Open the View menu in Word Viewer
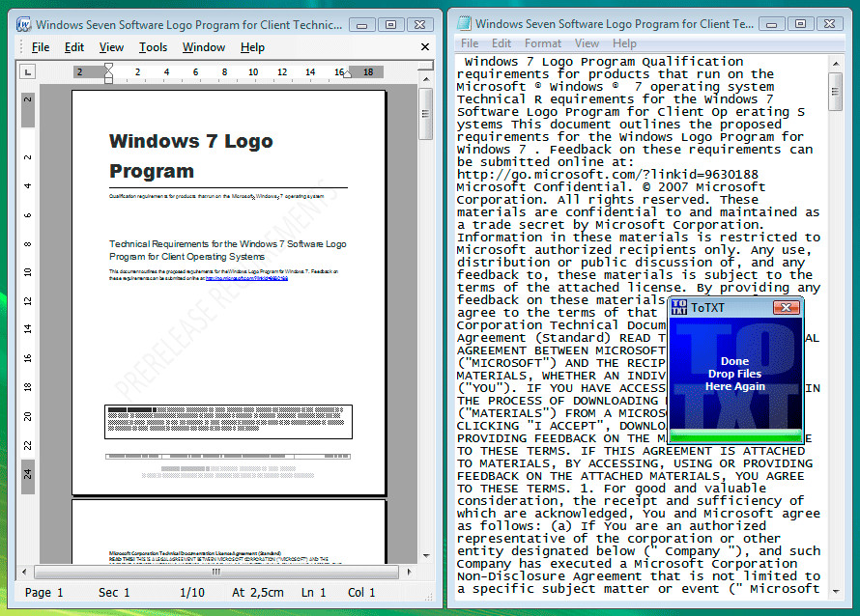The image size is (860, 616). tap(111, 47)
